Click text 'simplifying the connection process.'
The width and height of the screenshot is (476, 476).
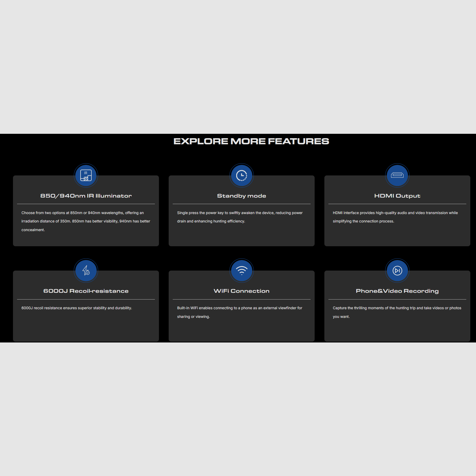(364, 221)
